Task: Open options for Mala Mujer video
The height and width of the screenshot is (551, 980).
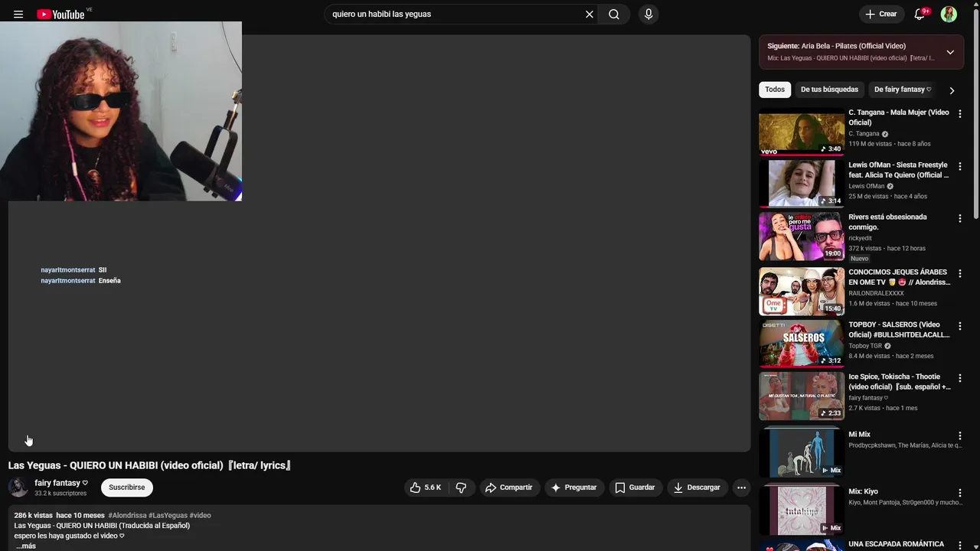Action: [960, 114]
